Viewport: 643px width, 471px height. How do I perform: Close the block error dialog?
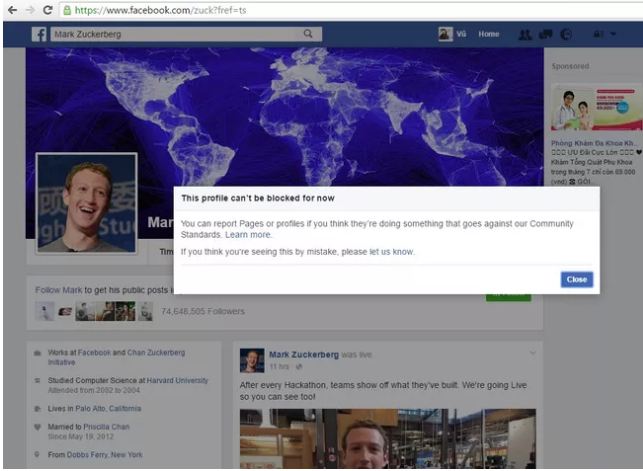pos(577,280)
